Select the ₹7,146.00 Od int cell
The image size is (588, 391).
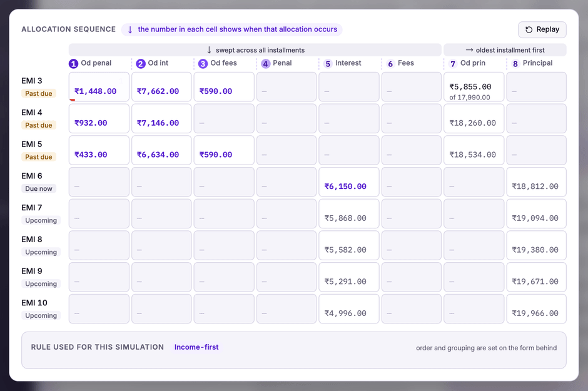tap(161, 118)
